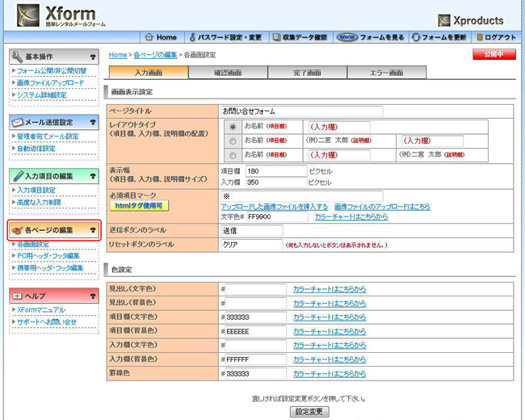Click the www globe icon

click(x=346, y=37)
